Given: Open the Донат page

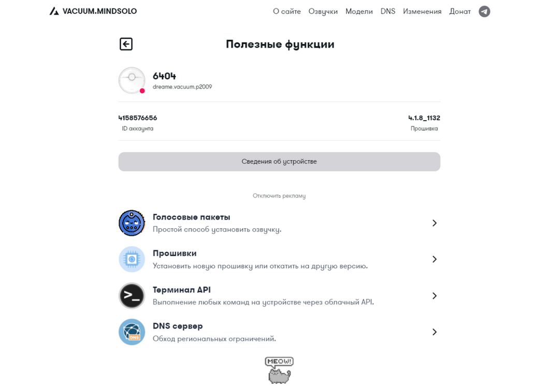Looking at the screenshot, I should point(459,11).
